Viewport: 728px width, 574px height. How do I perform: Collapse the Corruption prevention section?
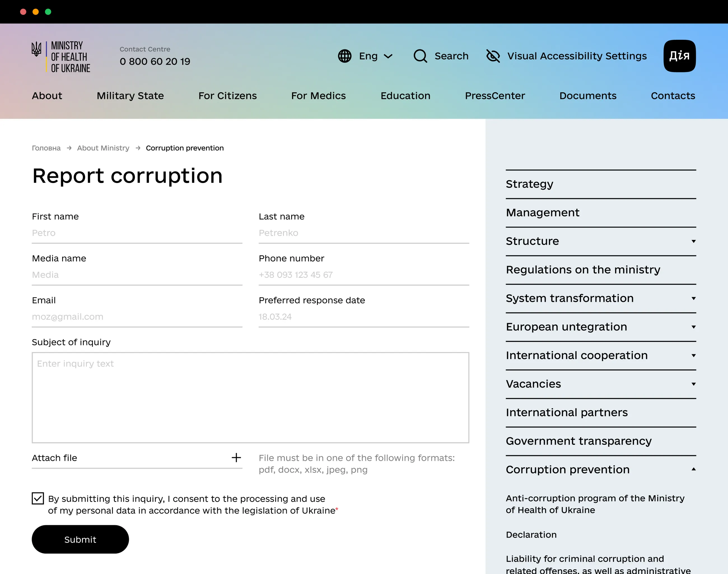[x=693, y=469]
